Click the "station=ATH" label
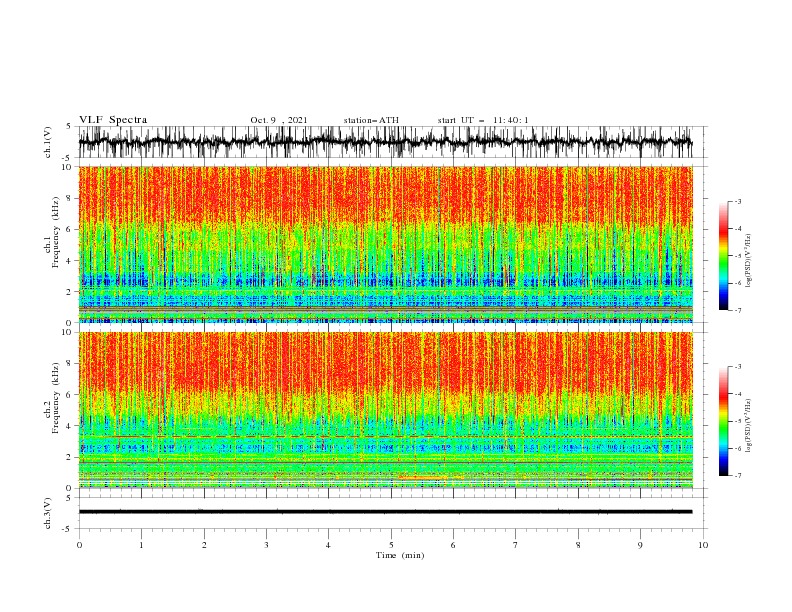The width and height of the screenshot is (792, 612). (x=371, y=120)
